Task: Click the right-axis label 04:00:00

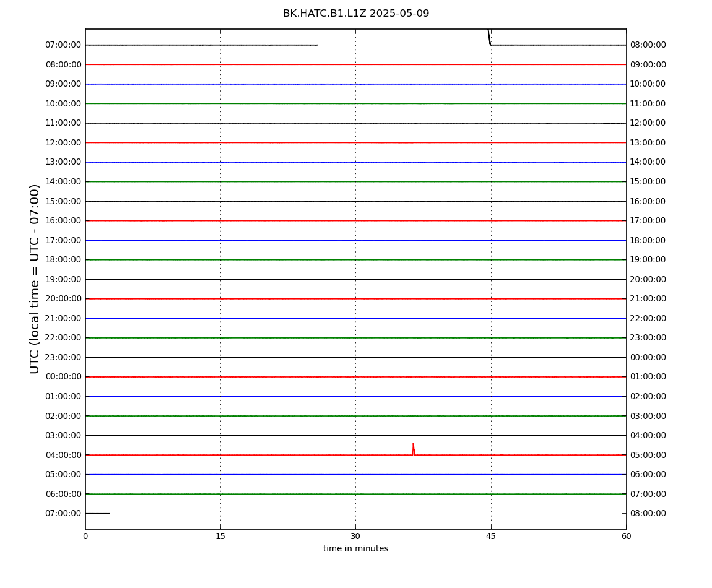Action: click(648, 436)
